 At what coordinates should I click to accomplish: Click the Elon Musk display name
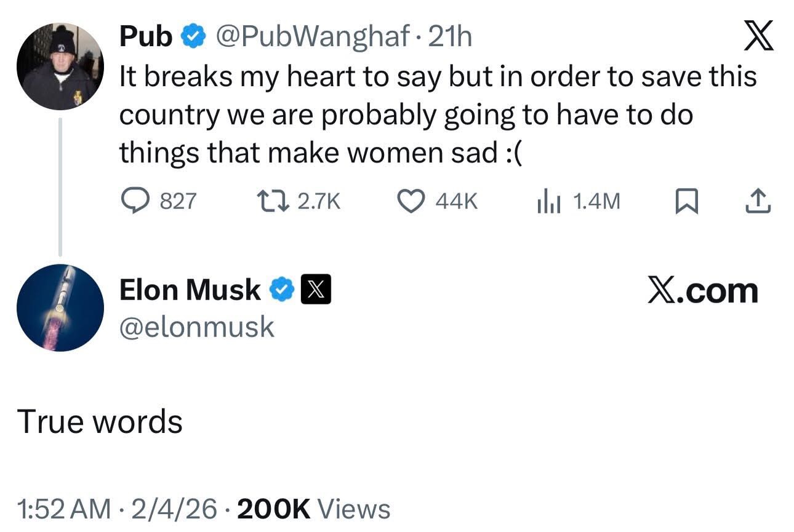pyautogui.click(x=190, y=290)
